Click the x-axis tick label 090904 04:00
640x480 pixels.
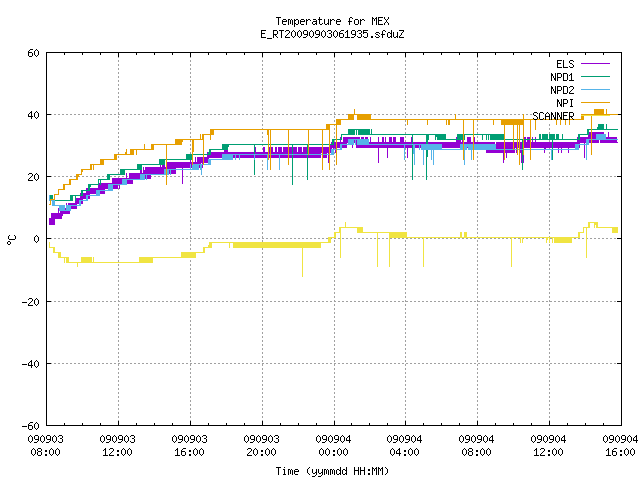coord(404,446)
